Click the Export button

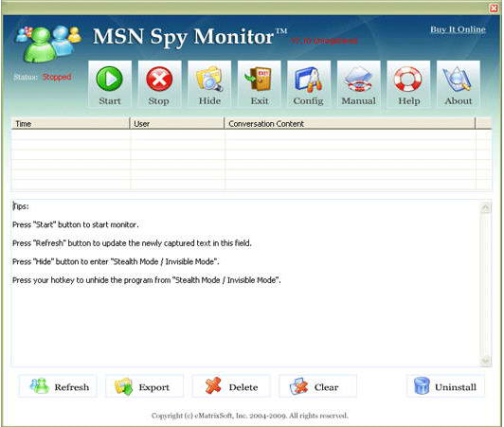pyautogui.click(x=145, y=386)
